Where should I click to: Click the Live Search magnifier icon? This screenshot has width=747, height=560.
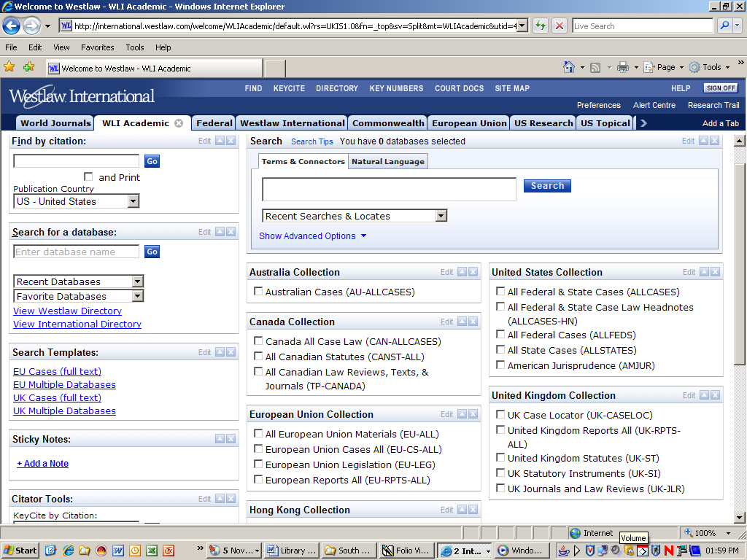click(x=724, y=26)
